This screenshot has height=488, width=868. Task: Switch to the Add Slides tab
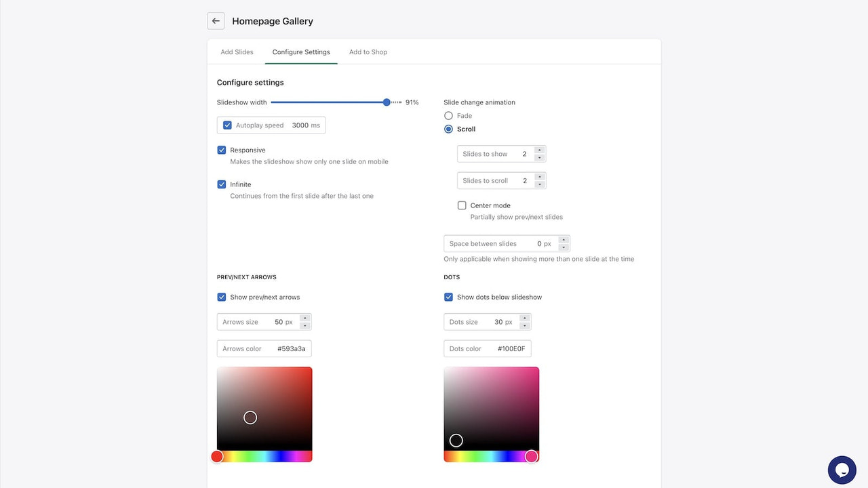point(237,52)
